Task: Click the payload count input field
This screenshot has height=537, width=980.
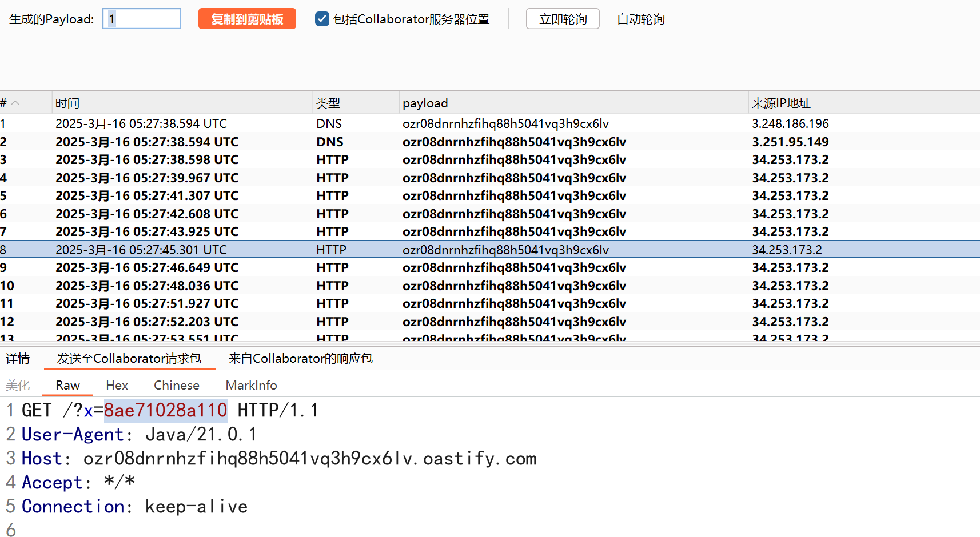Action: (x=142, y=19)
